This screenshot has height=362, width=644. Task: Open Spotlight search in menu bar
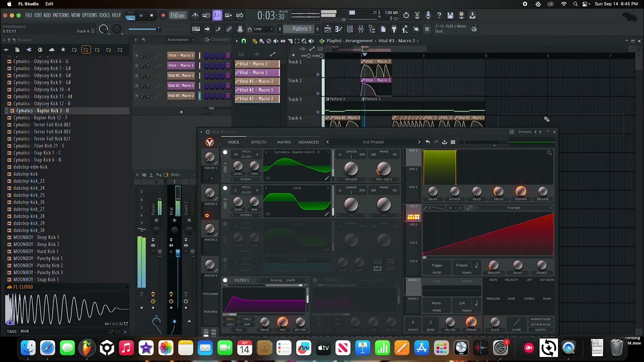pyautogui.click(x=576, y=4)
